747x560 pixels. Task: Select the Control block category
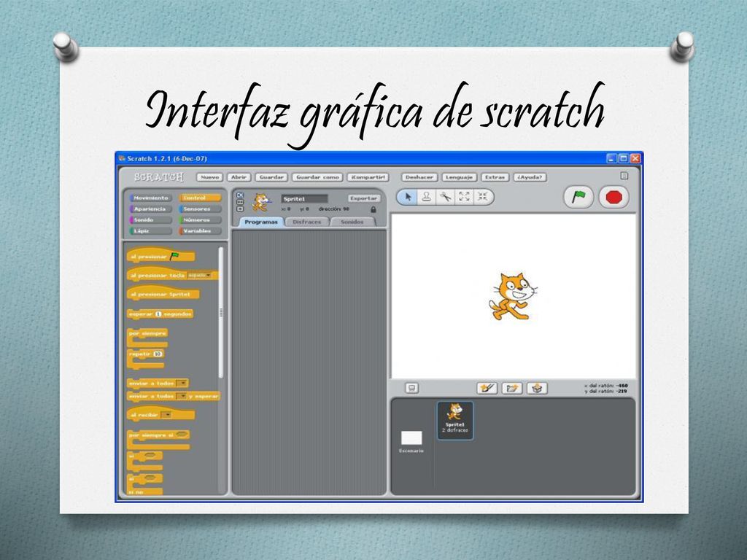click(200, 198)
